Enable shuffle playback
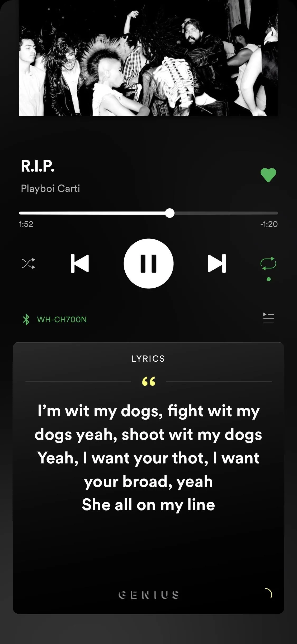Viewport: 297px width, 644px height. tap(28, 264)
